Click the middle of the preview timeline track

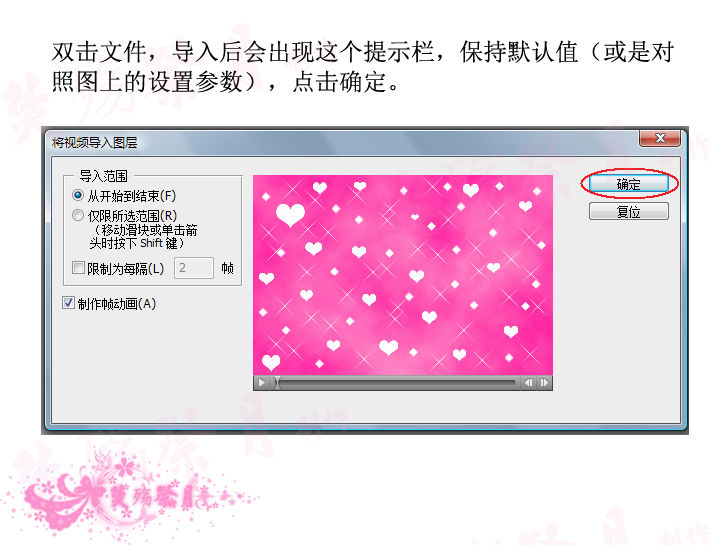397,382
